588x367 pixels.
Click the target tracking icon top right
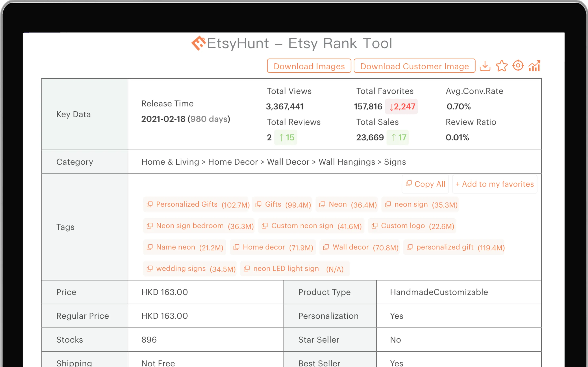(518, 65)
